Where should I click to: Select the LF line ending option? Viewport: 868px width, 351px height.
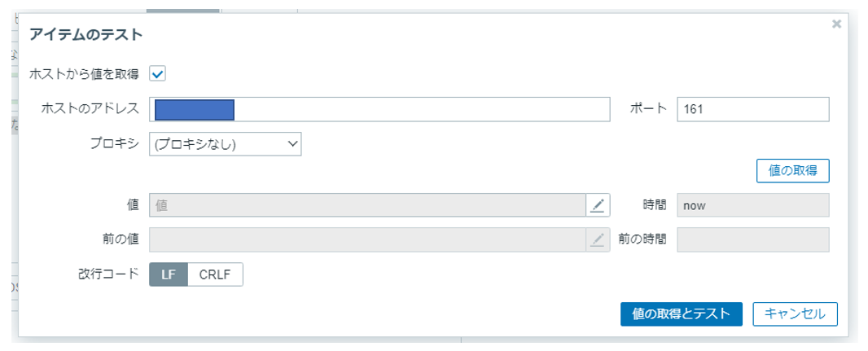(x=169, y=274)
